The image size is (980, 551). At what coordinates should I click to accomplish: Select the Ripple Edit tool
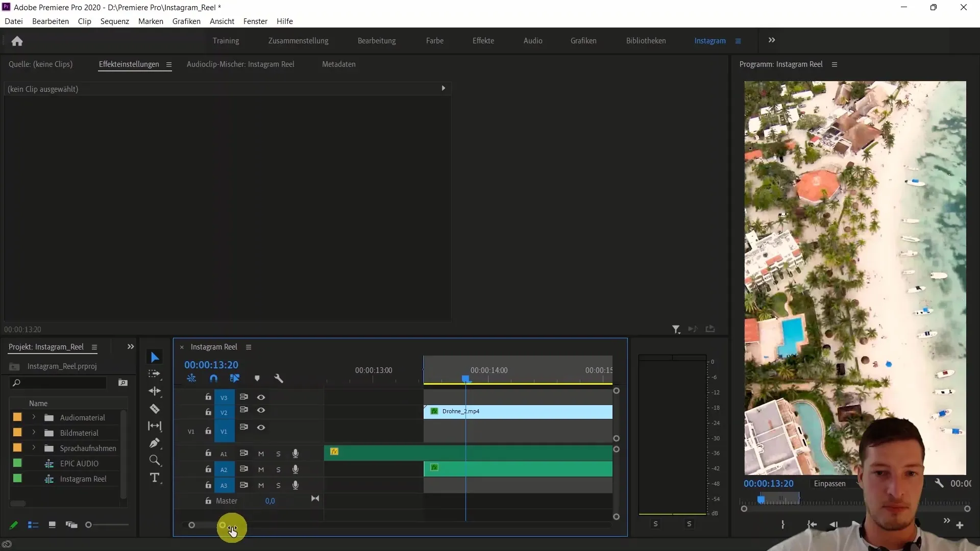click(155, 391)
